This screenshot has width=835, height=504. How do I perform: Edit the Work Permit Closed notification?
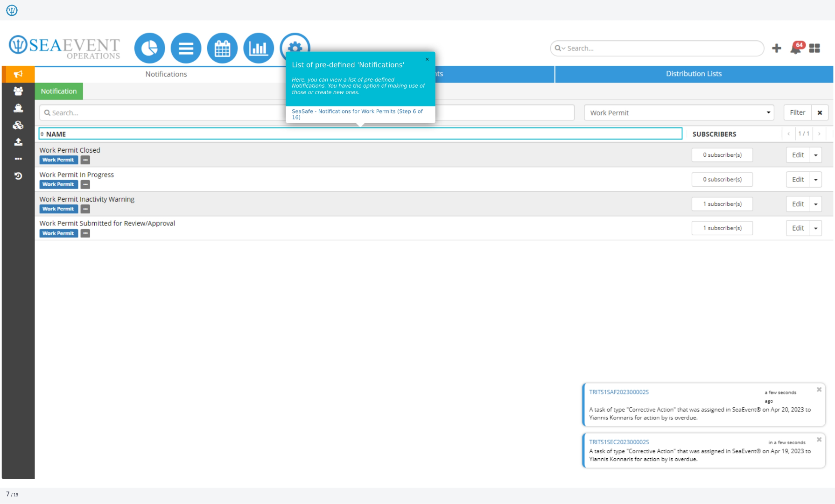pos(798,155)
